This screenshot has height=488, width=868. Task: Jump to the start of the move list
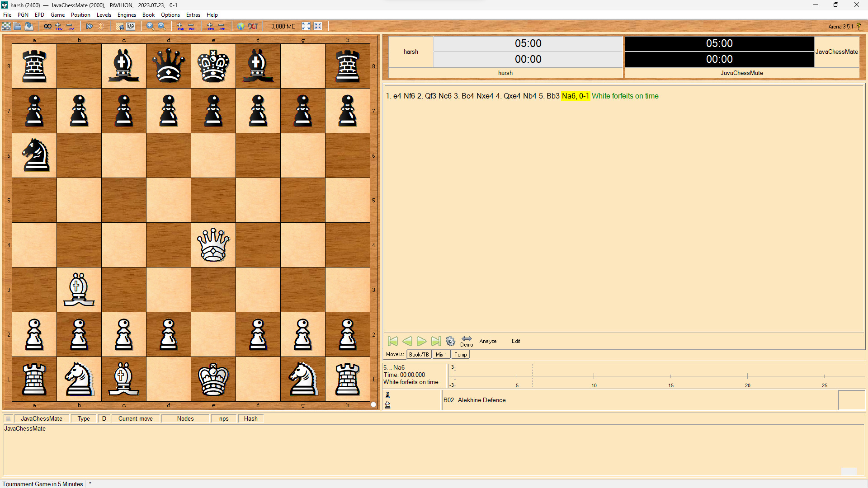393,341
